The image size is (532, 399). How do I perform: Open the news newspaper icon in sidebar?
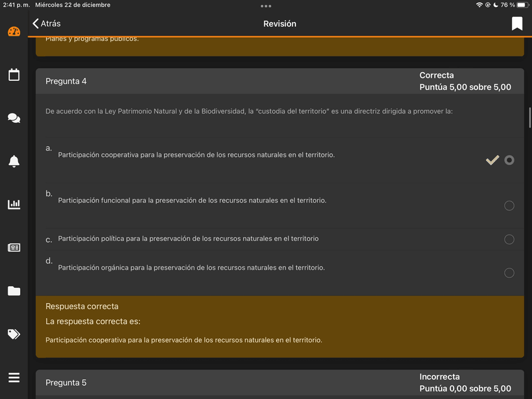(14, 248)
